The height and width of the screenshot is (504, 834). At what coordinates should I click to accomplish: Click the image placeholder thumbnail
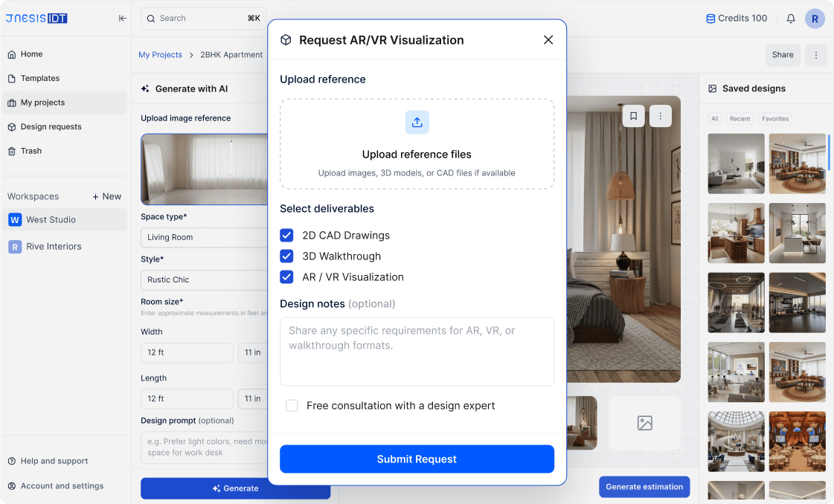click(644, 423)
